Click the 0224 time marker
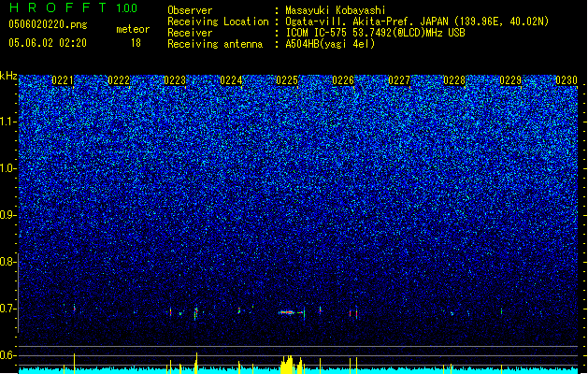 click(x=231, y=80)
